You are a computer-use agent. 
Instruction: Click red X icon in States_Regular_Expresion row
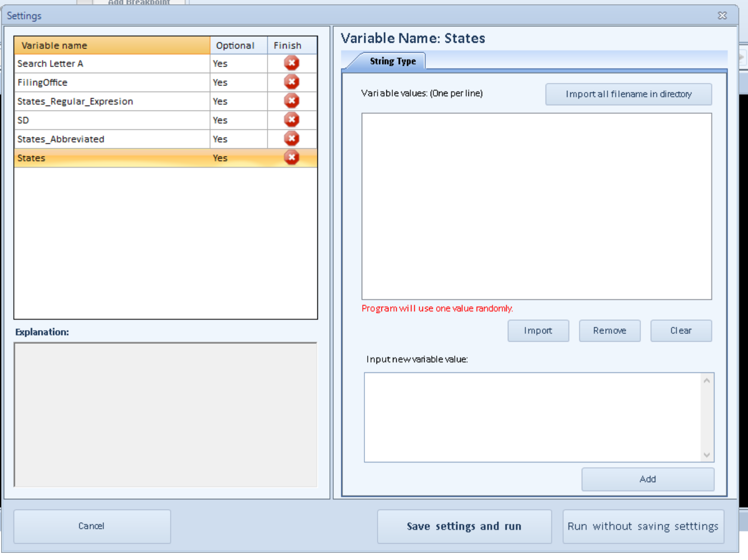292,101
